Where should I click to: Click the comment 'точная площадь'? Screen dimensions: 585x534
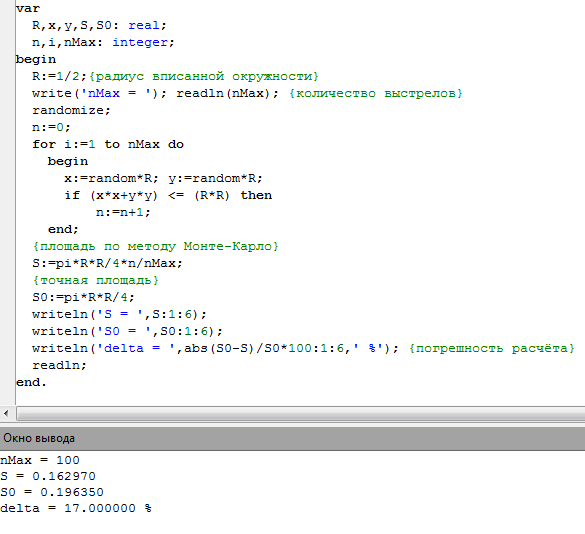96,280
